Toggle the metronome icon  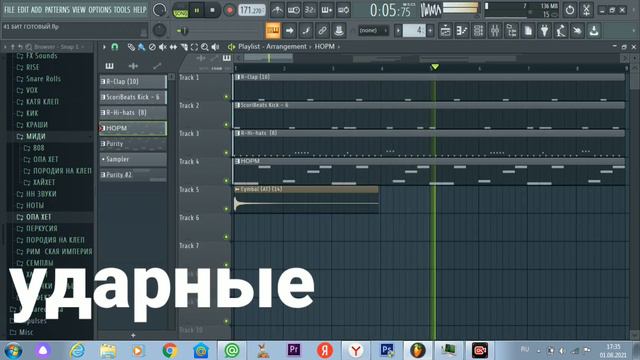[x=277, y=10]
